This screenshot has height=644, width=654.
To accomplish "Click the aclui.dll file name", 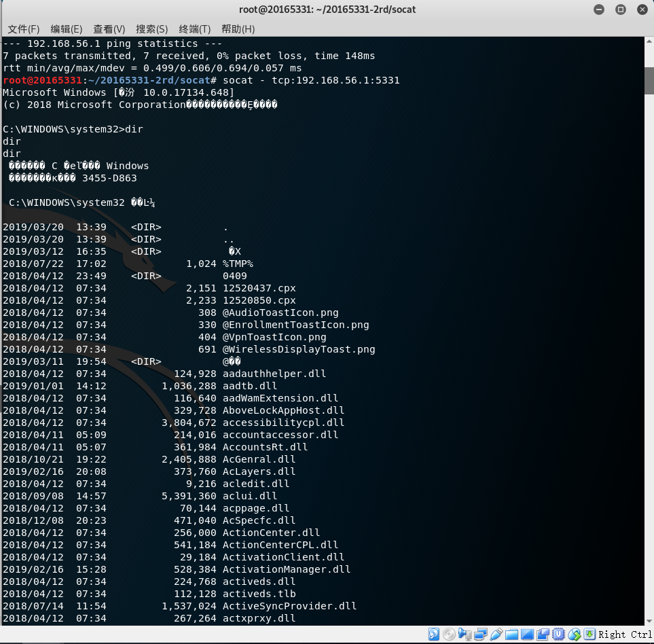I will [250, 496].
